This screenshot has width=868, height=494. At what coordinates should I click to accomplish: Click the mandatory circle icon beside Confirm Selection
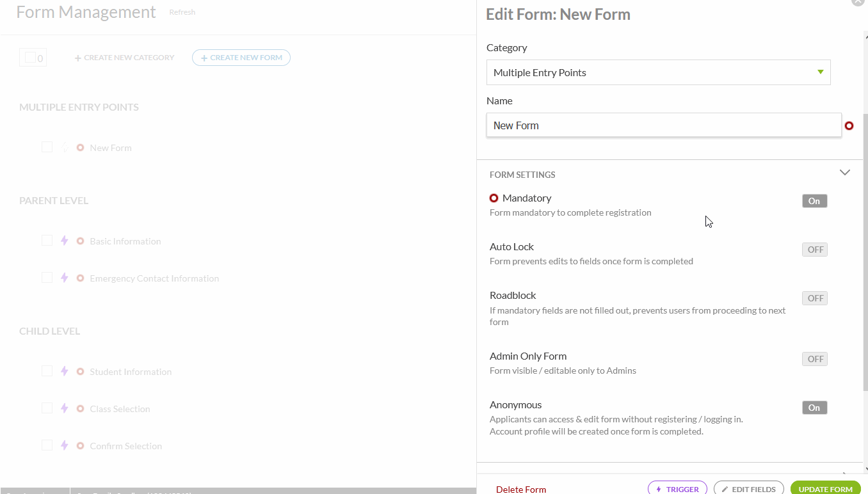(80, 446)
